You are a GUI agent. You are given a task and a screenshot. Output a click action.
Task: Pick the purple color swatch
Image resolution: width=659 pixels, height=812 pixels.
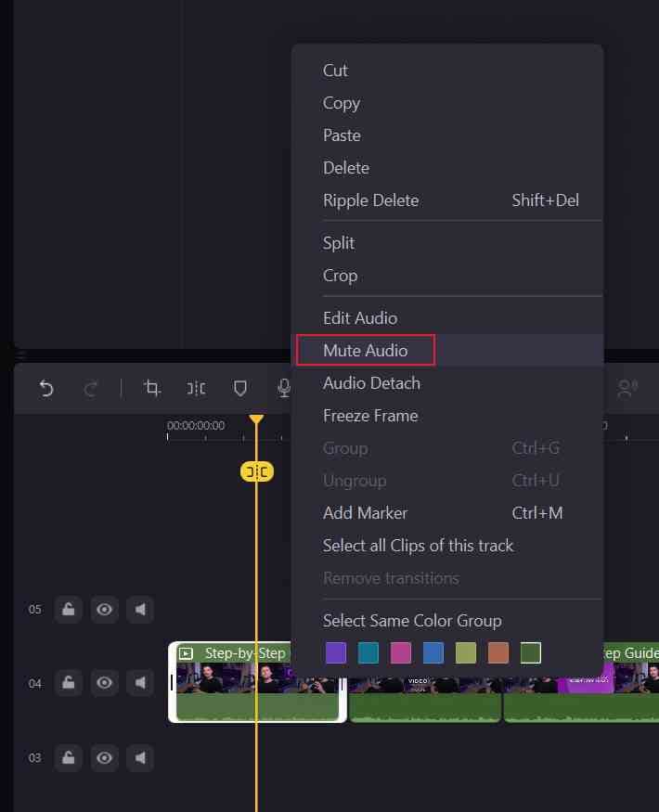(336, 653)
